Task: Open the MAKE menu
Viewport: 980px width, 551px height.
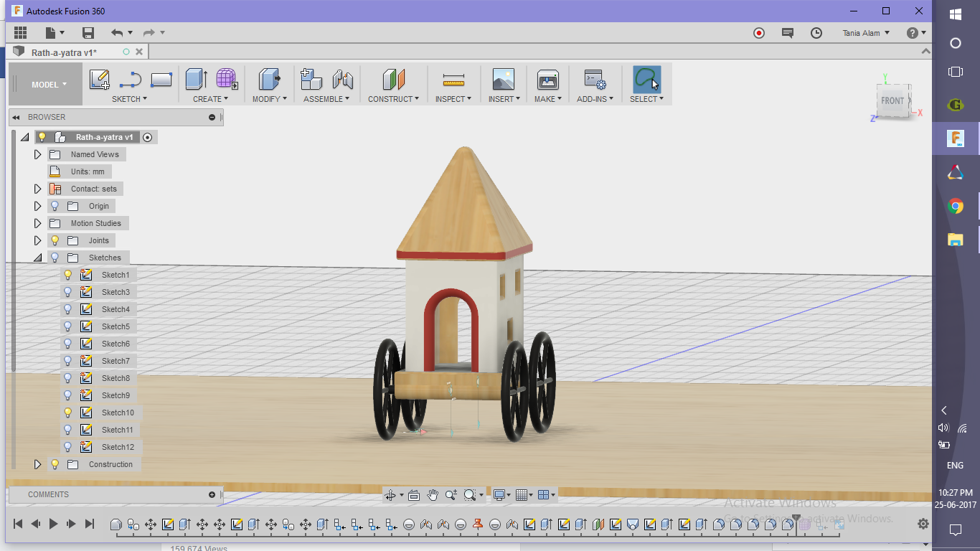Action: [x=547, y=99]
